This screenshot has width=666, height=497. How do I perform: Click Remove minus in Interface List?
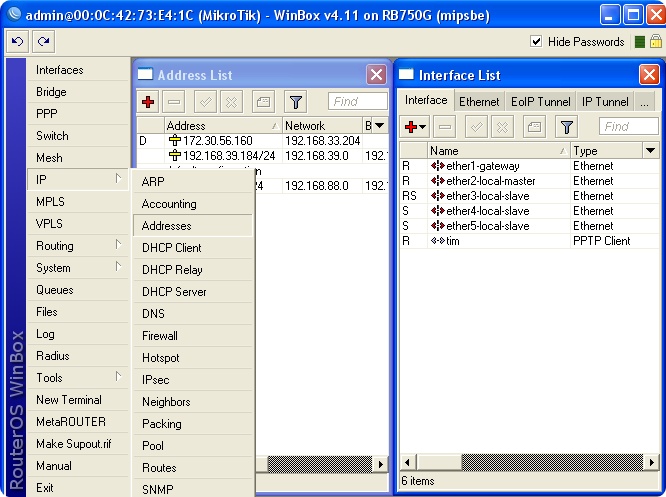445,127
